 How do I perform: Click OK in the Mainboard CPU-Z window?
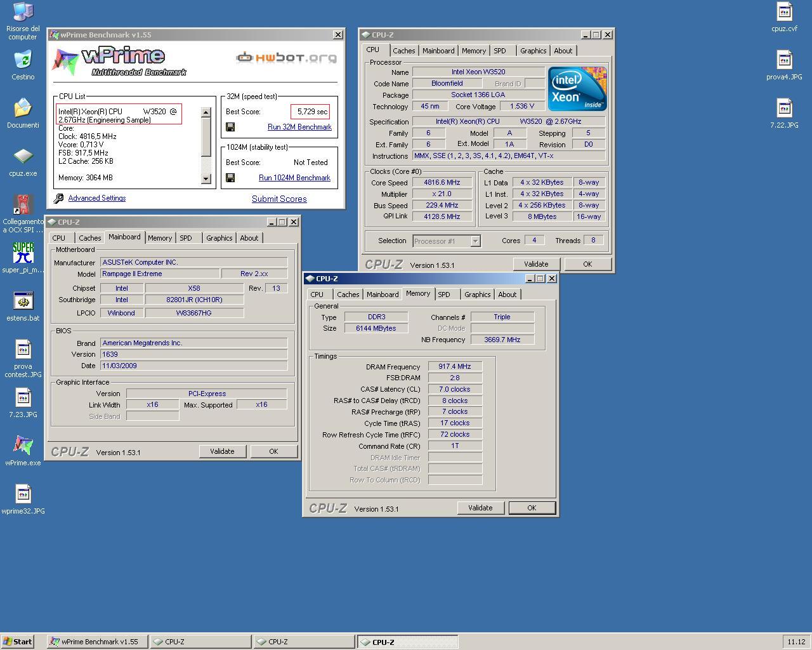[273, 451]
